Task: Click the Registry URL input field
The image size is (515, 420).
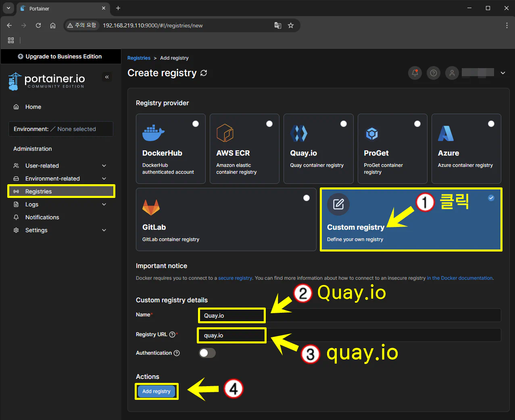Action: pyautogui.click(x=350, y=335)
